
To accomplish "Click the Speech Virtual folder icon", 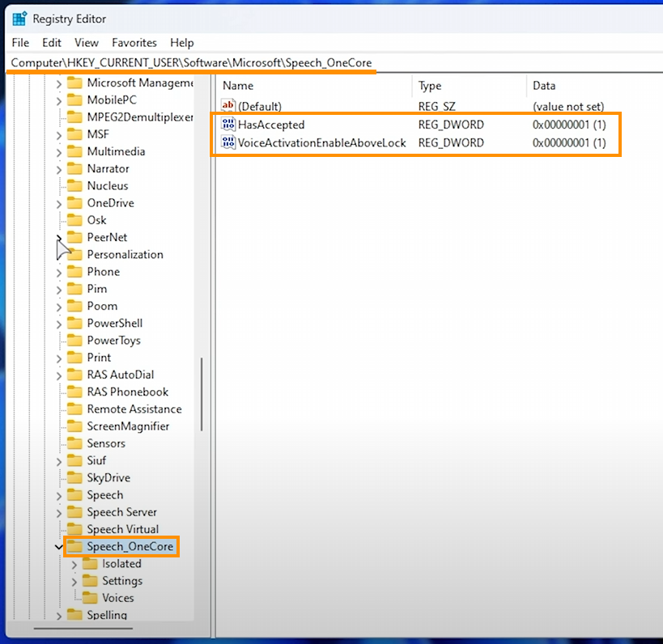I will click(x=74, y=529).
